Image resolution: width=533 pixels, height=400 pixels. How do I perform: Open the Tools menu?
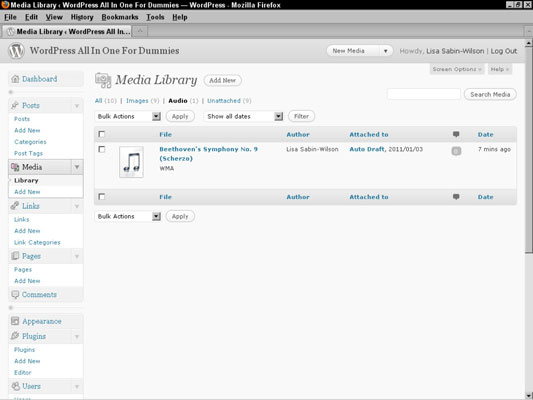click(155, 17)
